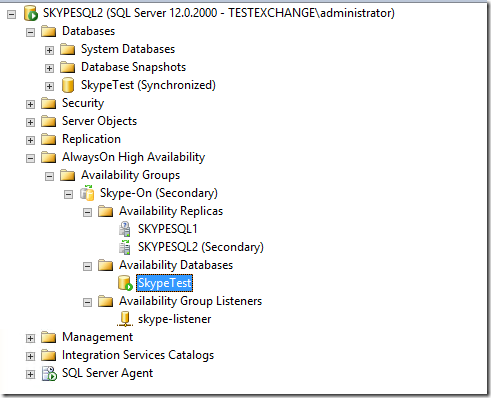Expand the Server Objects node
This screenshot has width=491, height=398.
(x=30, y=122)
